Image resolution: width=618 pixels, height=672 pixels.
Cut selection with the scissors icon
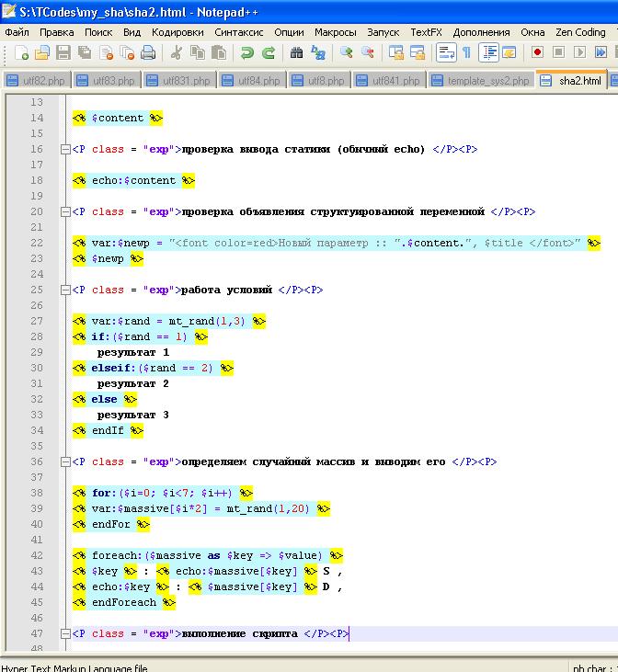tap(177, 52)
